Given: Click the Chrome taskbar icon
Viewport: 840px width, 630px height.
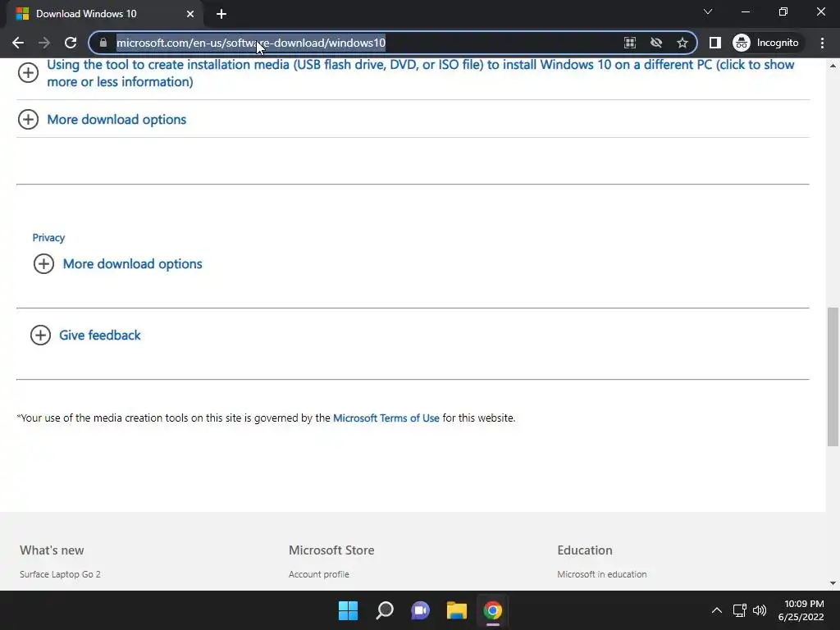Looking at the screenshot, I should tap(493, 610).
